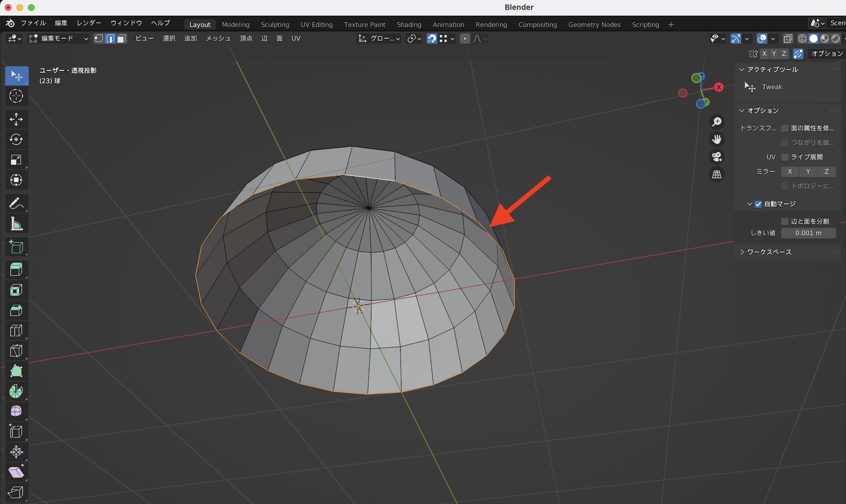The height and width of the screenshot is (504, 846).
Task: Expand the ワークスペース panel
Action: (769, 252)
